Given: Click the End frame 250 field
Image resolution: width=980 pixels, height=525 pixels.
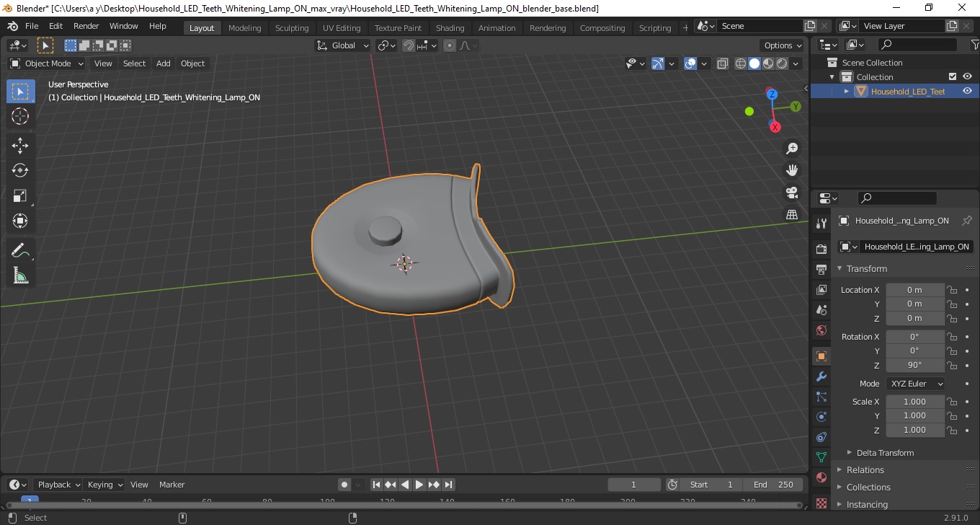Looking at the screenshot, I should pos(773,485).
